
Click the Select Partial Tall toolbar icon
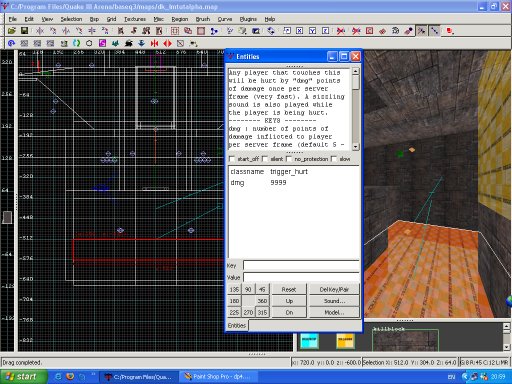tap(146, 31)
